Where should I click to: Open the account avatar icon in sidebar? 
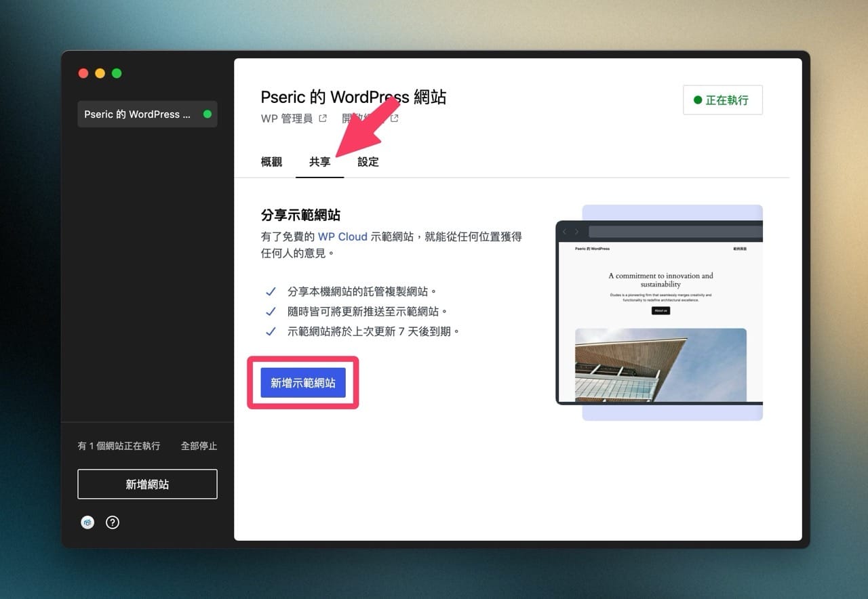click(87, 522)
